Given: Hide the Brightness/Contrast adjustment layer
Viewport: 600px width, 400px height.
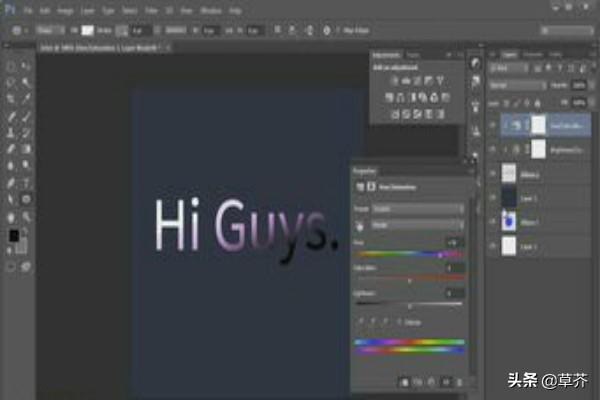Looking at the screenshot, I should coord(493,149).
